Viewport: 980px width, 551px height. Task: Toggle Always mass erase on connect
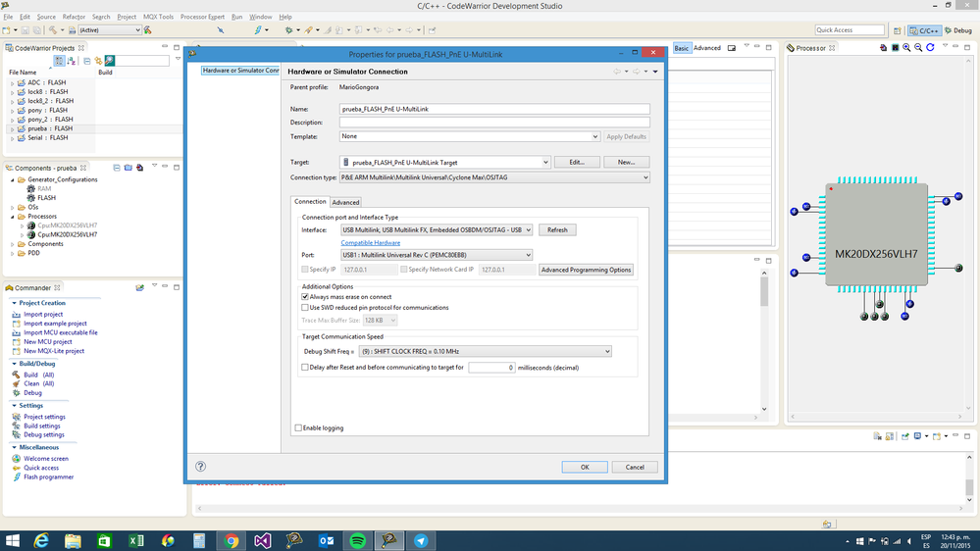[305, 297]
